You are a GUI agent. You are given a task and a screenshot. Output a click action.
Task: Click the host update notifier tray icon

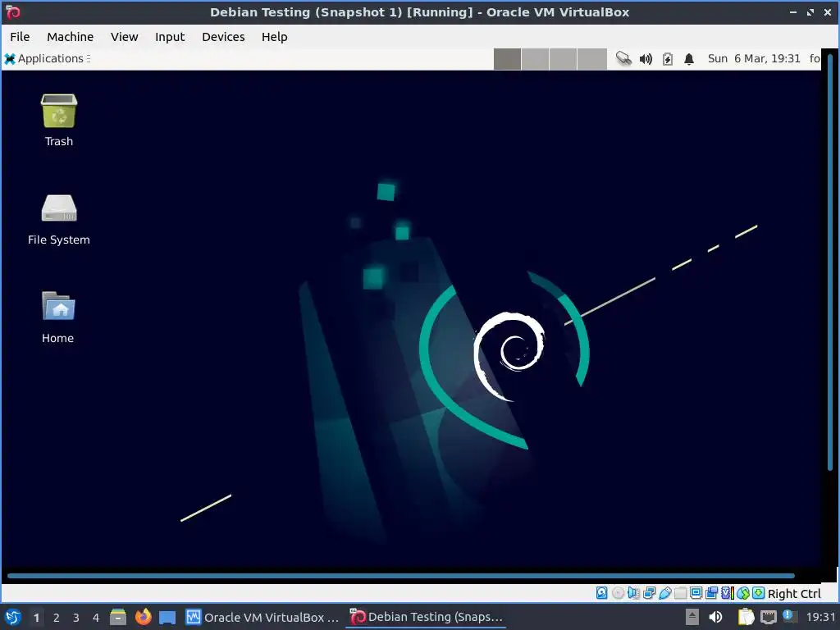point(789,616)
